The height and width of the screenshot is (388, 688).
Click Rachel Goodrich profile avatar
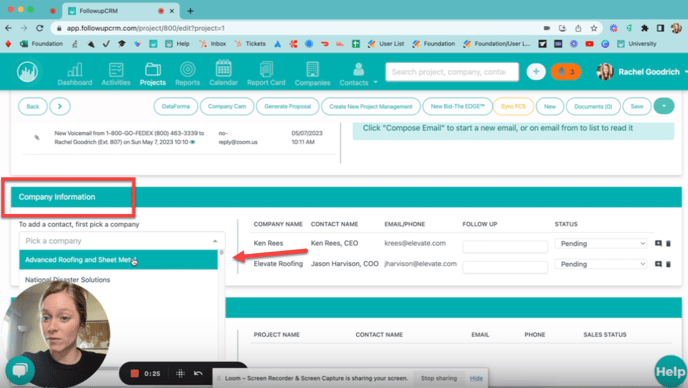[x=605, y=72]
